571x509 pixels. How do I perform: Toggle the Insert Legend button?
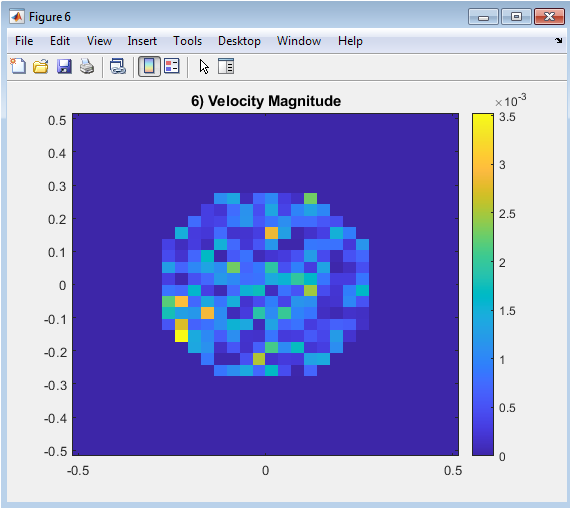[172, 67]
